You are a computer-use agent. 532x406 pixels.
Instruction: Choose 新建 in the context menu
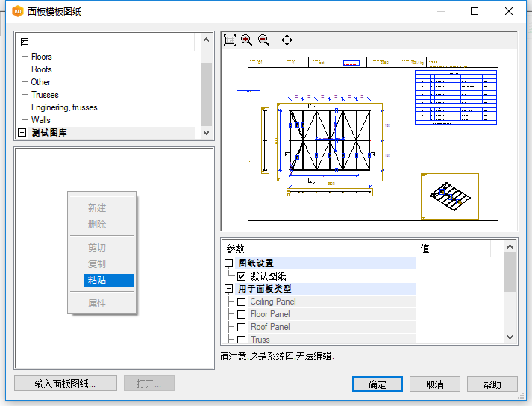[97, 207]
